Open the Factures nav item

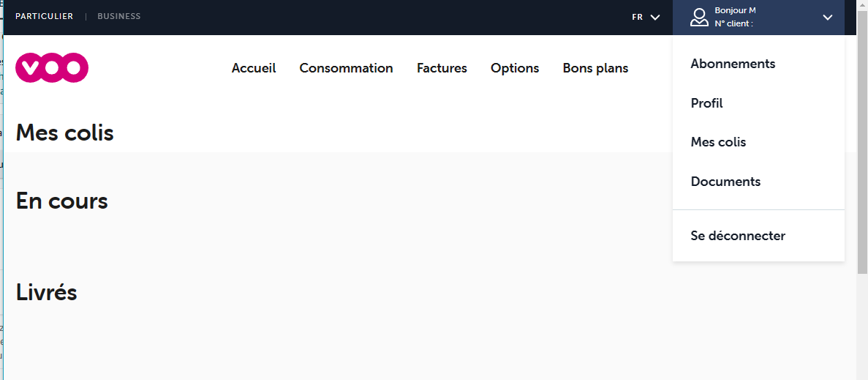pos(442,68)
